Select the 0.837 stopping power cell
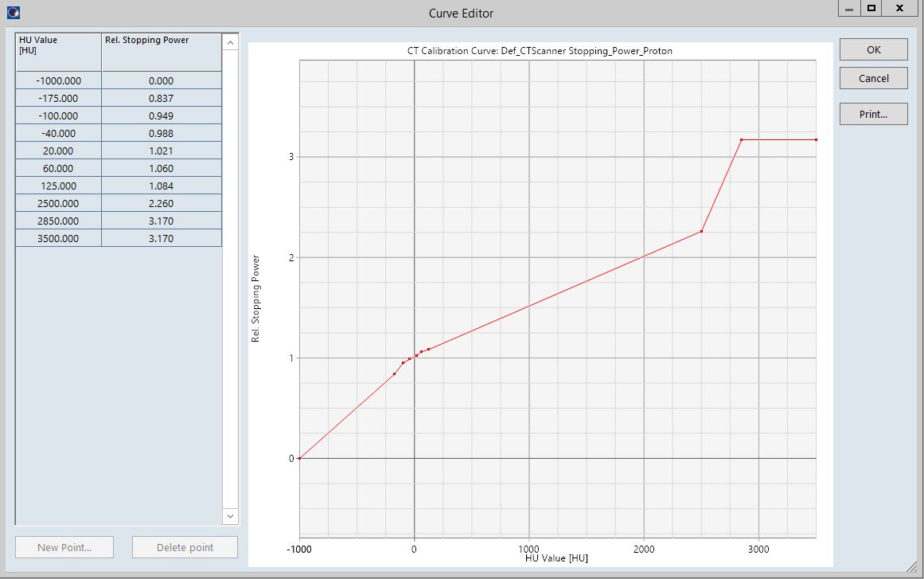This screenshot has height=579, width=924. point(162,98)
